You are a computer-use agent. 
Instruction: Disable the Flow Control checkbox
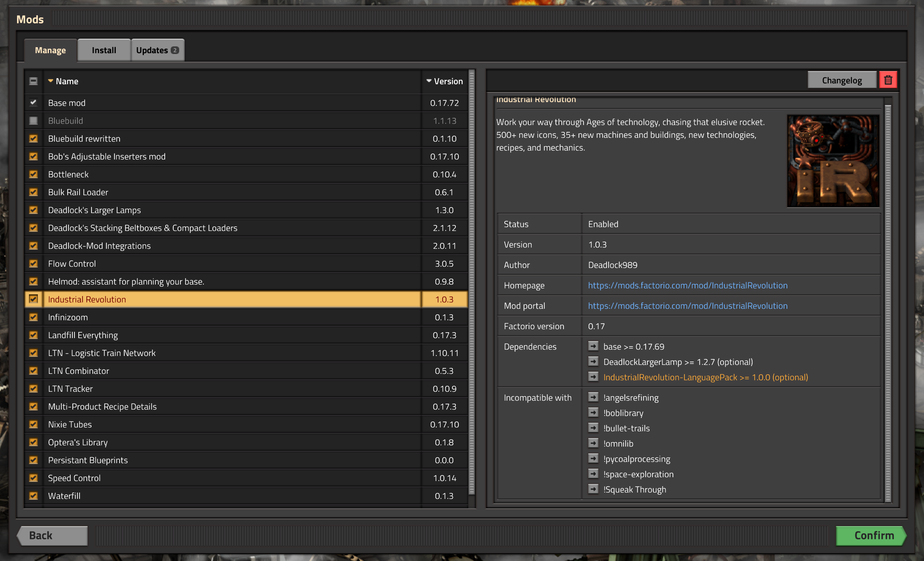click(x=33, y=264)
